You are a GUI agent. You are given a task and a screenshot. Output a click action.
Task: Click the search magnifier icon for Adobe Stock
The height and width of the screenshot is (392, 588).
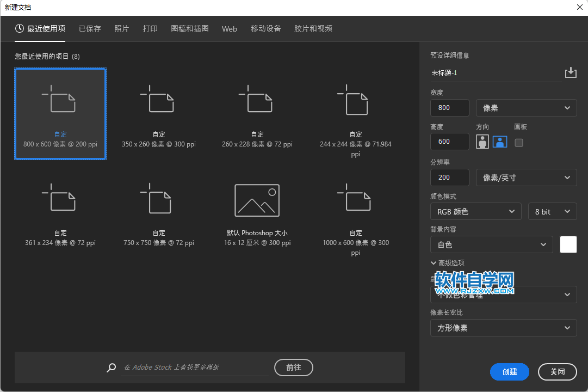[x=112, y=367]
